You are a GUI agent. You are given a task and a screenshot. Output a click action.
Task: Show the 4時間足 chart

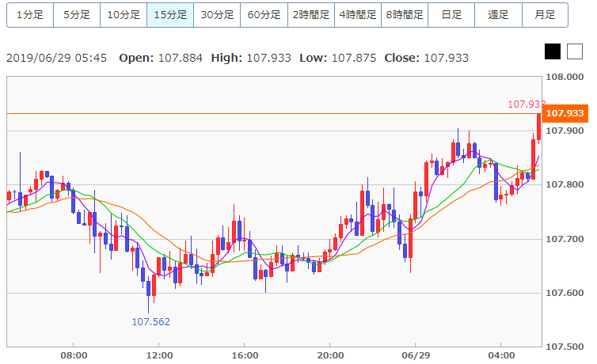pyautogui.click(x=357, y=15)
